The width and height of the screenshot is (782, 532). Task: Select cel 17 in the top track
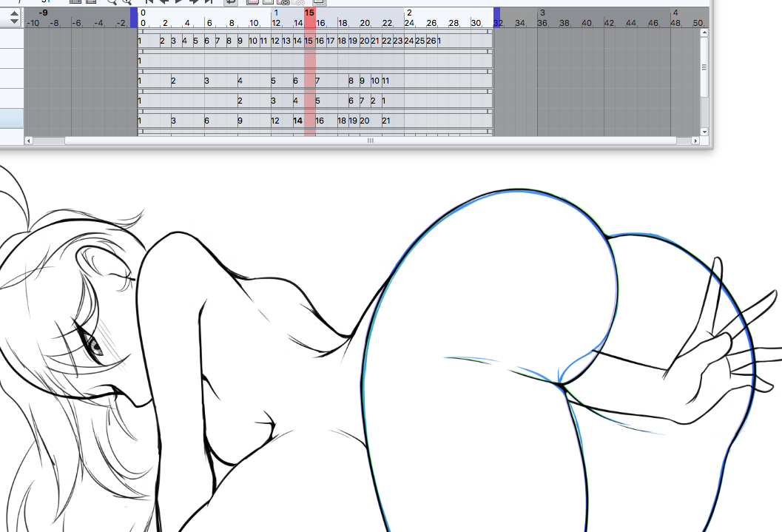pyautogui.click(x=331, y=41)
